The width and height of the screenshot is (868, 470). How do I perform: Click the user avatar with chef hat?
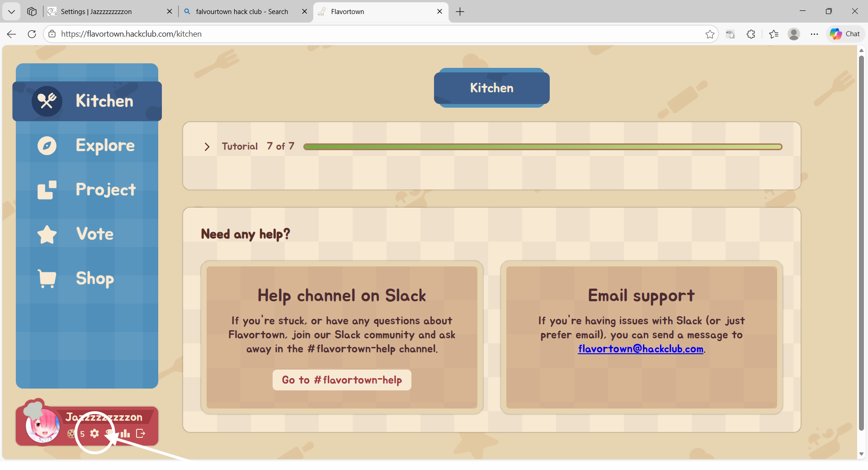point(42,425)
